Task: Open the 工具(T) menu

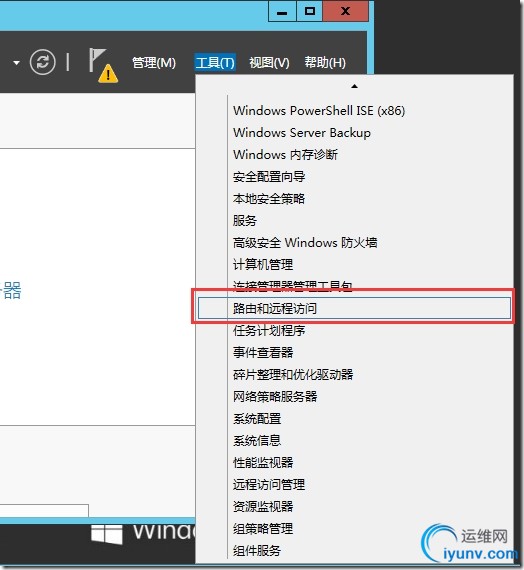Action: point(215,63)
